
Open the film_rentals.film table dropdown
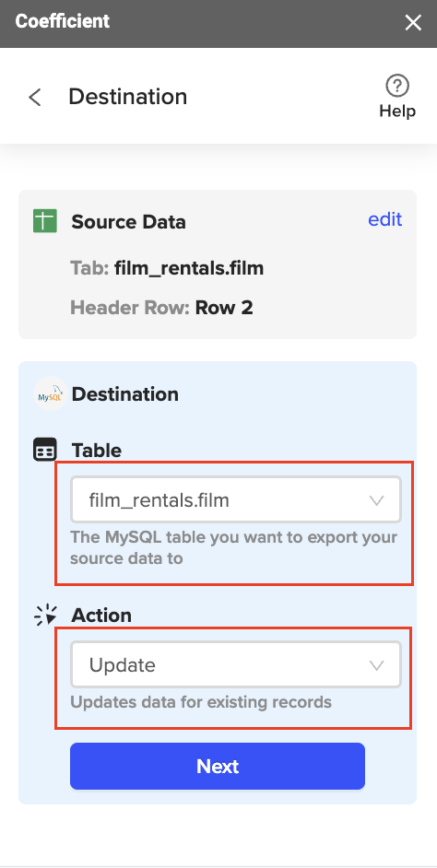click(x=236, y=499)
